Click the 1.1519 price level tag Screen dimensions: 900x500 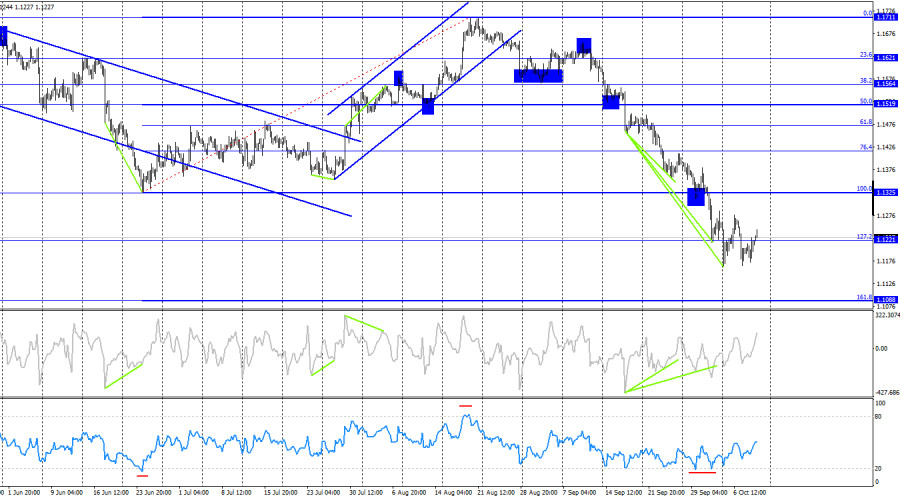[x=886, y=104]
